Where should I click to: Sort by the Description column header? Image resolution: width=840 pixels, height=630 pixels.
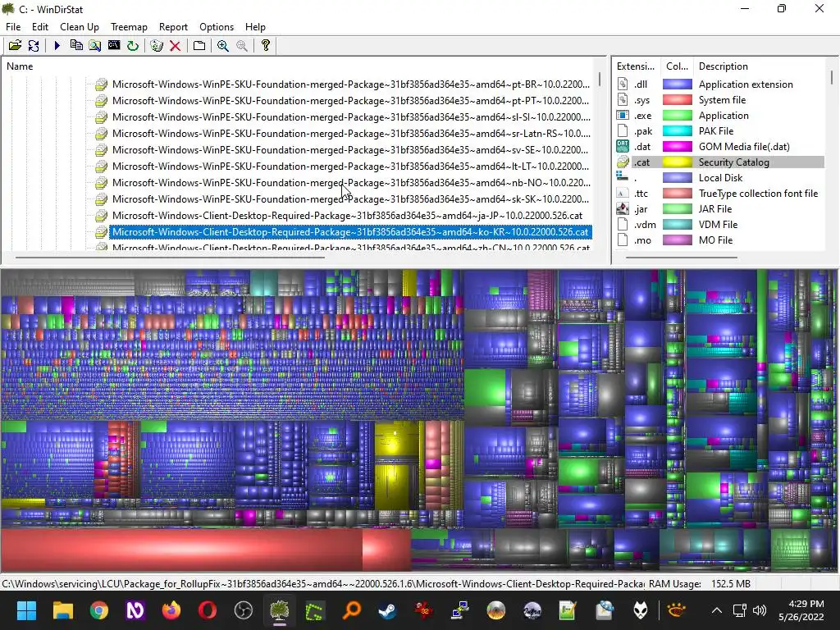(x=724, y=66)
